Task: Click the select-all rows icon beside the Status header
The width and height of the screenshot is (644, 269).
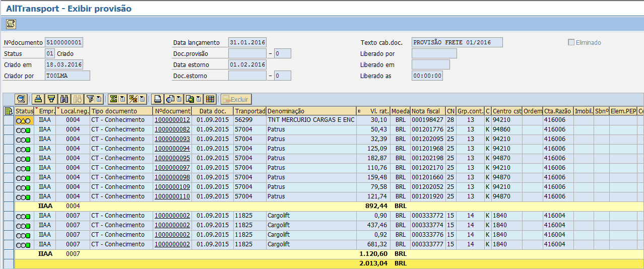Action: coord(9,111)
